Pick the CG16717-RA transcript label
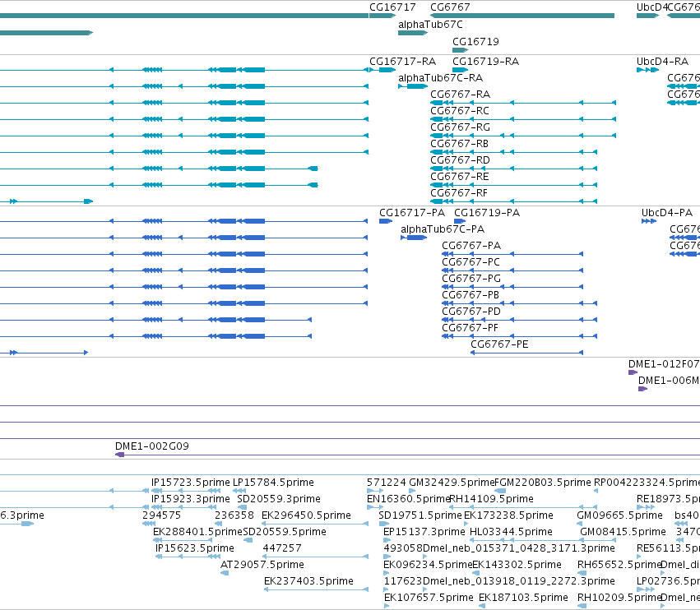Screen dimensions: 700x610 click(403, 61)
